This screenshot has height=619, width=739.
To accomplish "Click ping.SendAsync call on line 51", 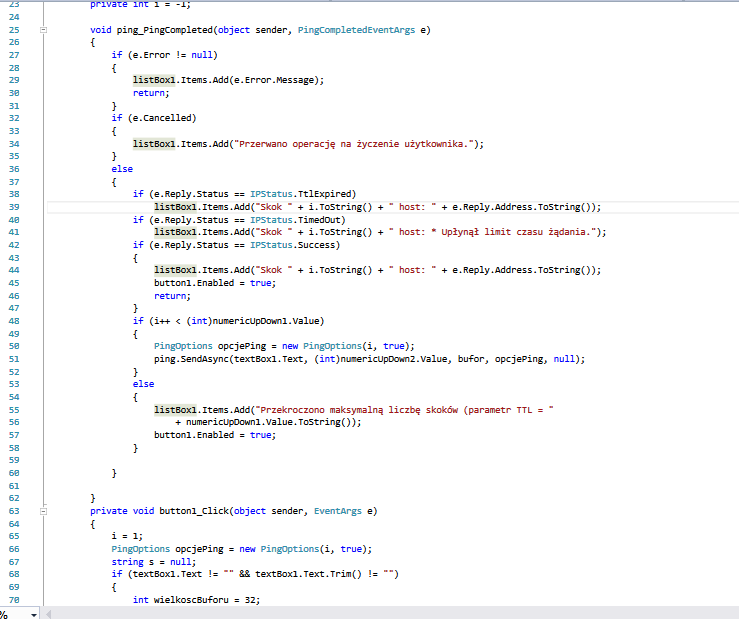I will coord(191,359).
